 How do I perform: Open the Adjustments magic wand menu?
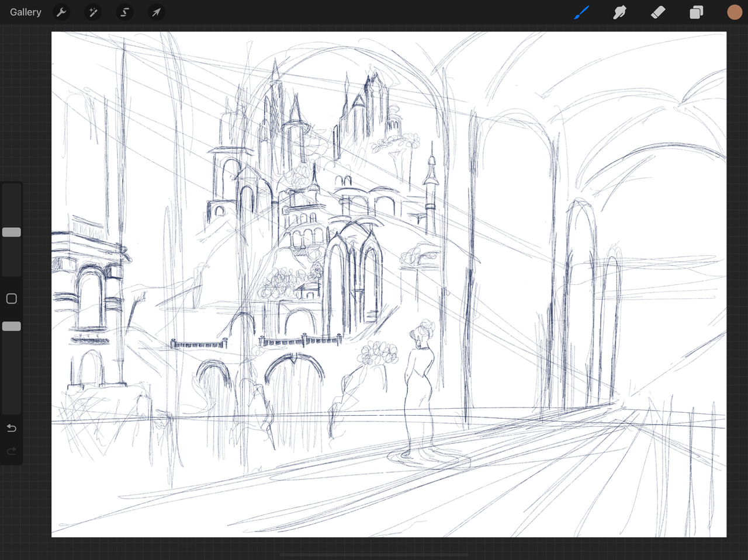click(x=93, y=12)
